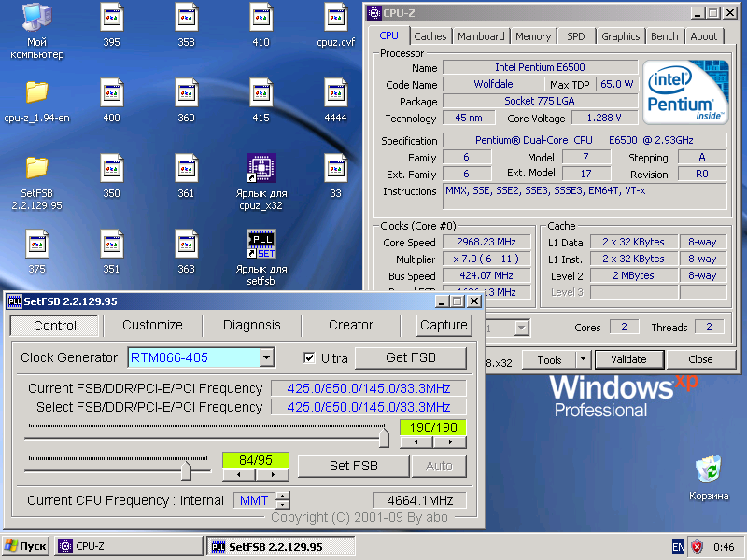Click the CPU-Z title bar chip icon
The width and height of the screenshot is (747, 560).
[x=374, y=13]
